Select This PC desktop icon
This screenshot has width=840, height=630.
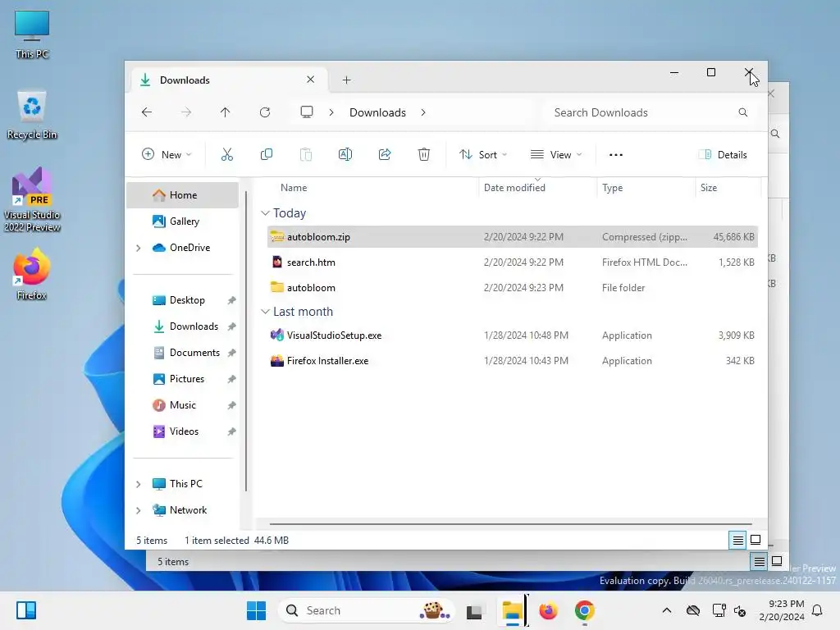click(x=32, y=34)
